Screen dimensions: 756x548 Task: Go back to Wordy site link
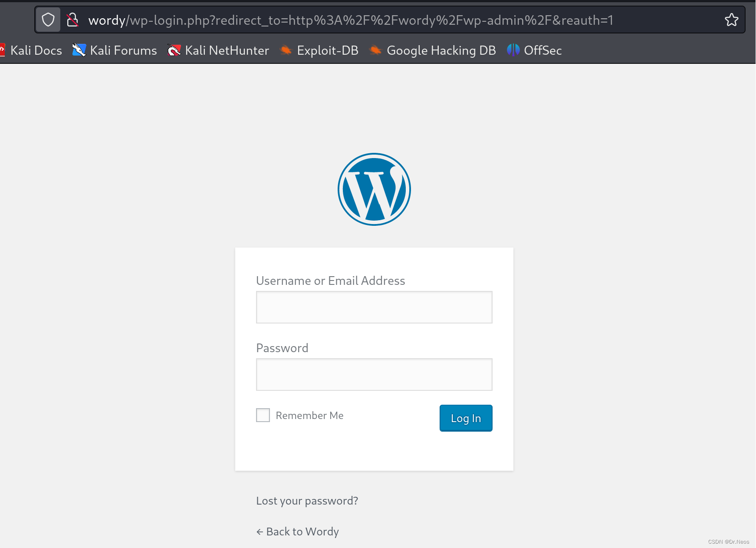coord(298,531)
